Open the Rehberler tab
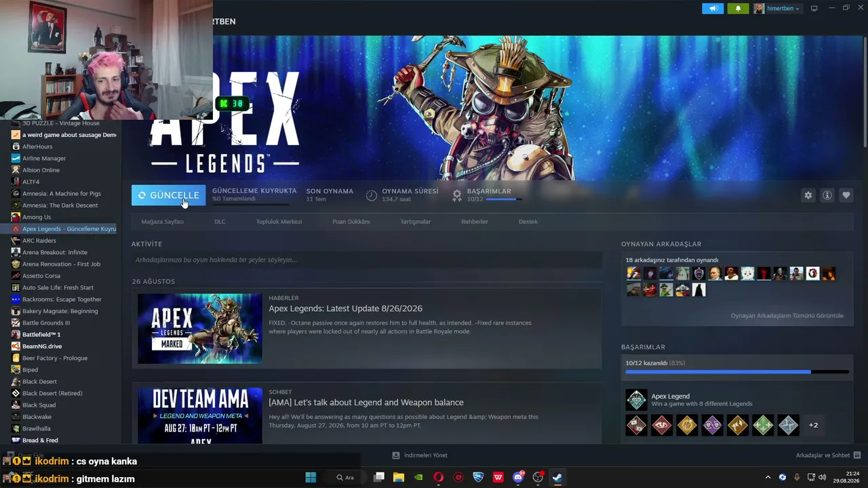Viewport: 868px width, 488px height. click(475, 222)
